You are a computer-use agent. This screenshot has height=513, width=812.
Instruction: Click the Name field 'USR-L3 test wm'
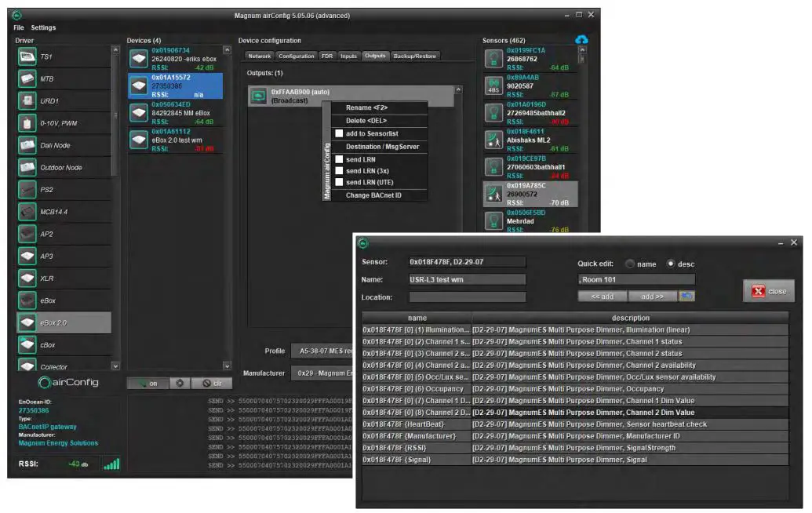click(x=467, y=279)
